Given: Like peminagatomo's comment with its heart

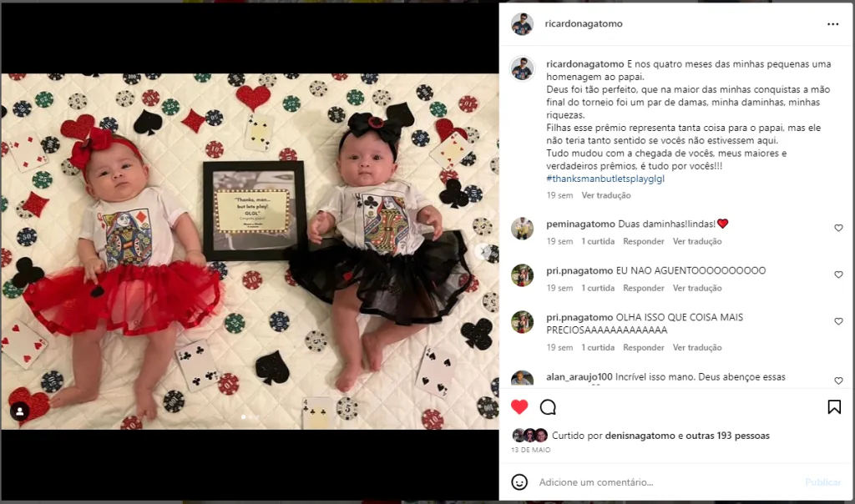Looking at the screenshot, I should click(x=838, y=229).
